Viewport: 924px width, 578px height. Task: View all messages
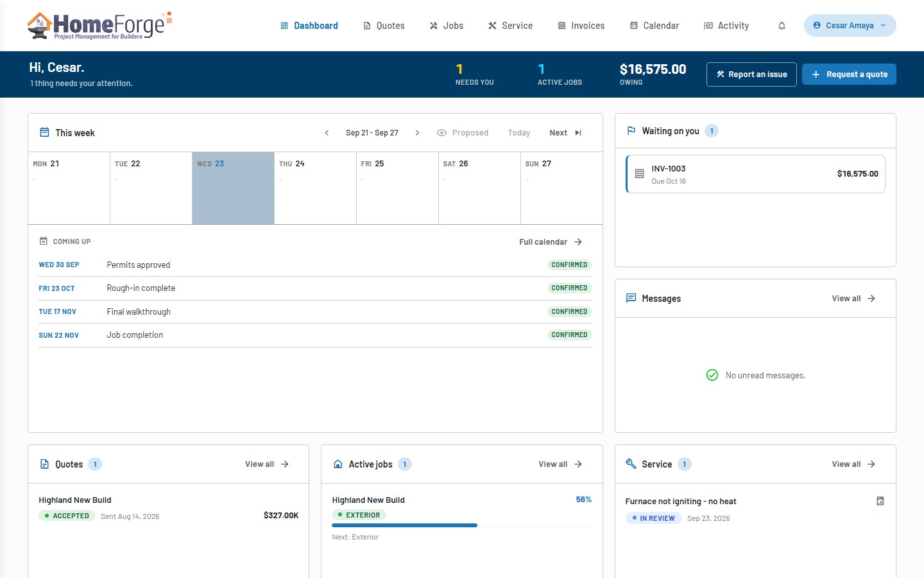tap(853, 299)
